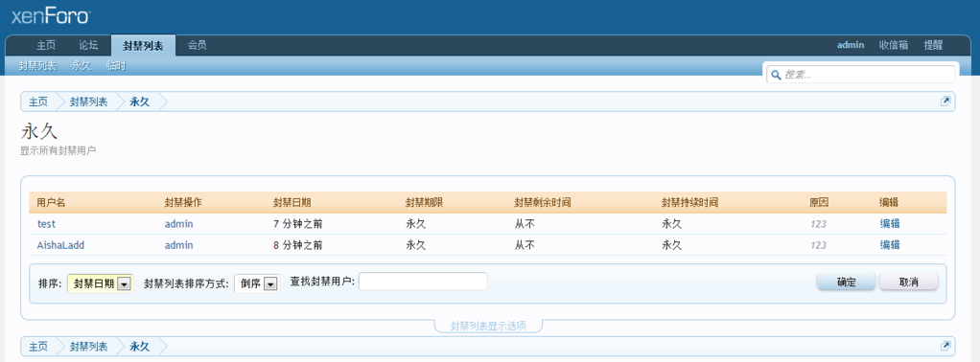Image resolution: width=980 pixels, height=362 pixels.
Task: Select the 永久 sub-navigation link
Action: point(82,65)
